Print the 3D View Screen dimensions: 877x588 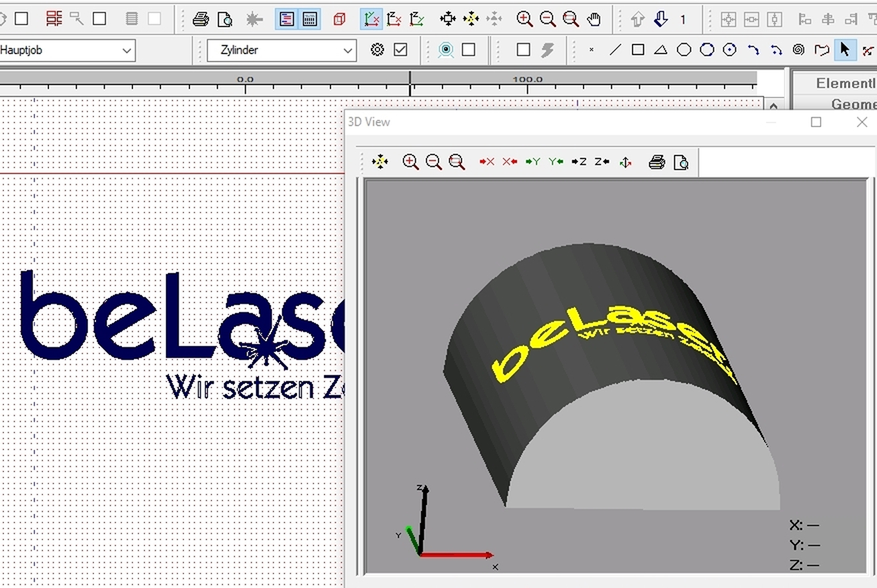point(656,162)
